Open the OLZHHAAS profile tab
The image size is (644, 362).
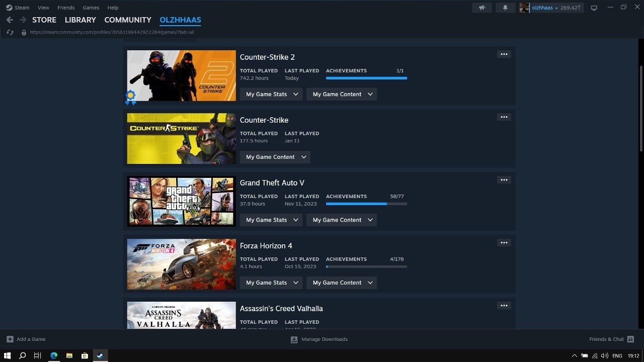click(180, 20)
